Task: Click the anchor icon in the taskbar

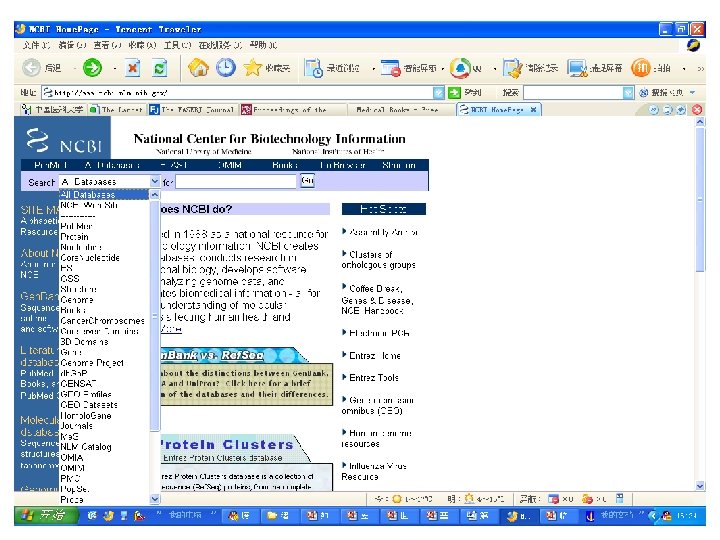Action: tap(590, 517)
